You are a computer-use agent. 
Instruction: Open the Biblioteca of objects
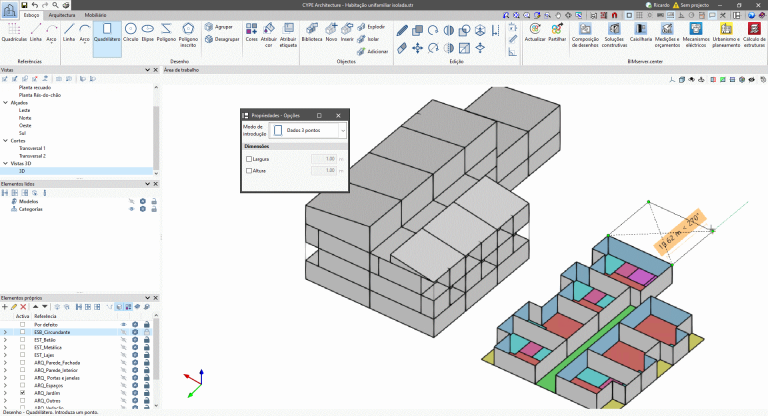pos(312,32)
